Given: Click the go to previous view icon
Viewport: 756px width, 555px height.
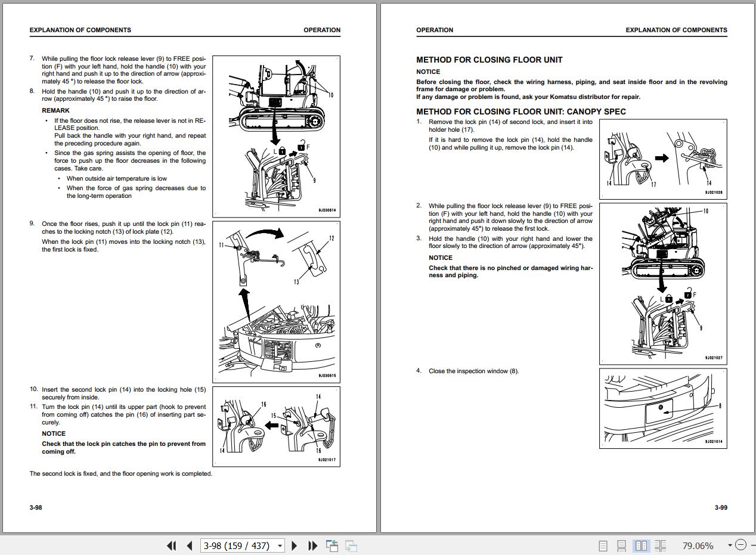Looking at the screenshot, I should click(x=332, y=545).
